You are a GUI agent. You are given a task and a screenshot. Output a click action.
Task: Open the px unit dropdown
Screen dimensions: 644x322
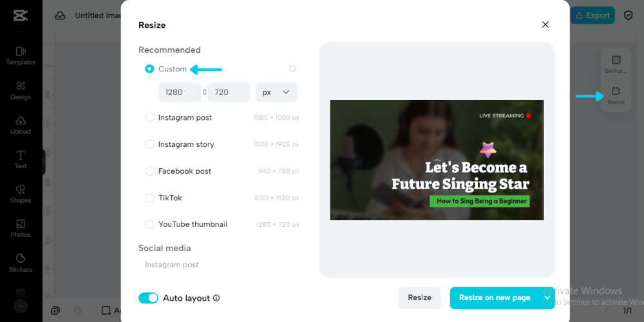(x=276, y=92)
